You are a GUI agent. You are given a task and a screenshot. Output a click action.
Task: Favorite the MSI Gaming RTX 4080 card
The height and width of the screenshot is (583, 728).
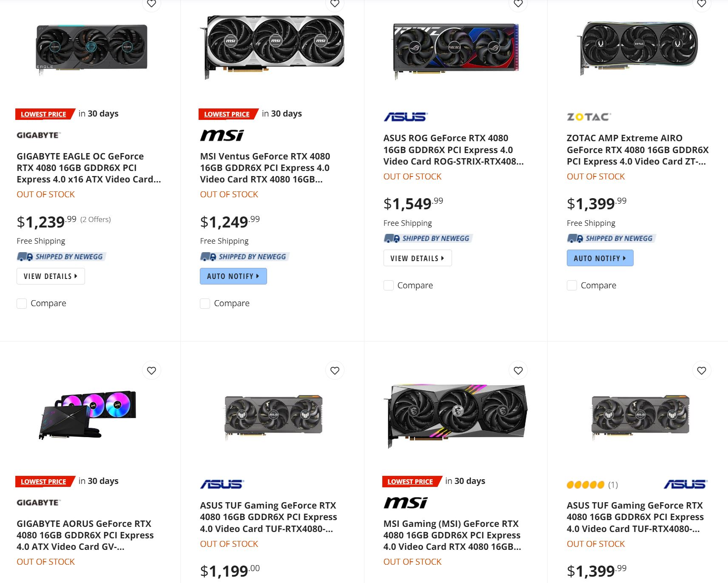pyautogui.click(x=518, y=371)
